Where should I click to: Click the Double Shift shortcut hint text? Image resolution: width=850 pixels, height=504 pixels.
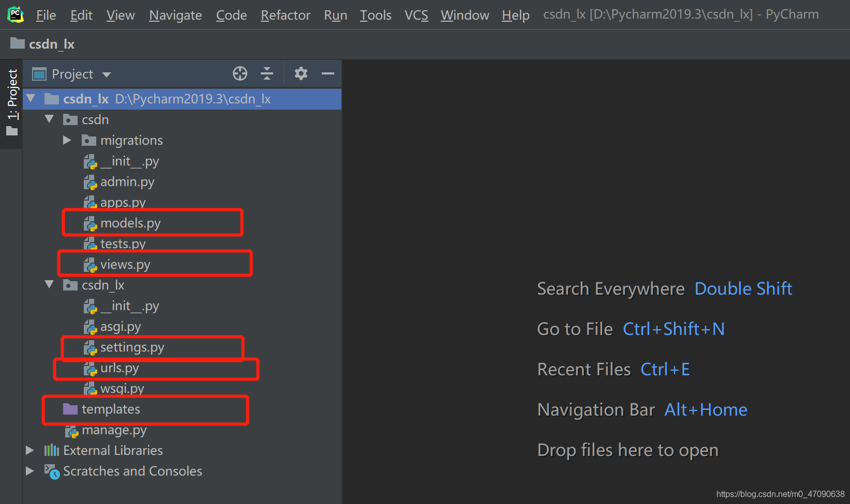pyautogui.click(x=743, y=288)
